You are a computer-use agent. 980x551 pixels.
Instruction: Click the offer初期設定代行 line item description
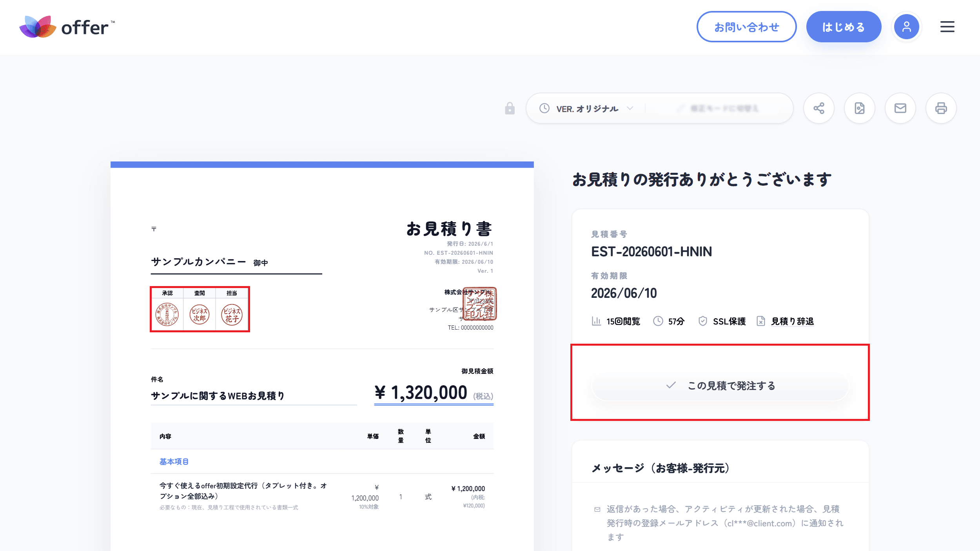[x=243, y=491]
